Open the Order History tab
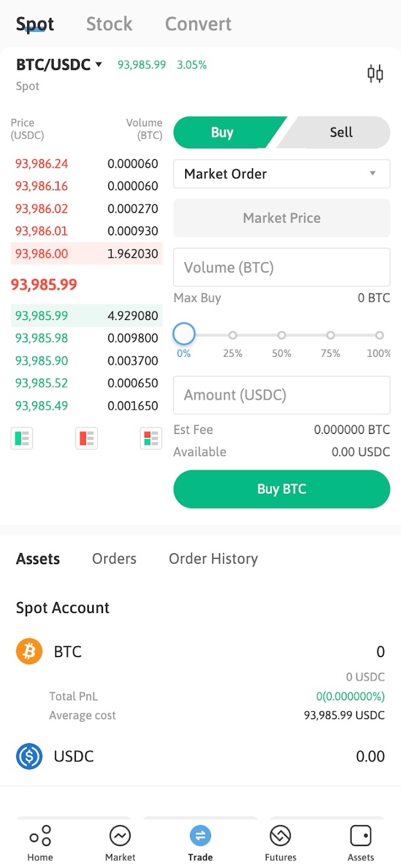 pyautogui.click(x=213, y=559)
